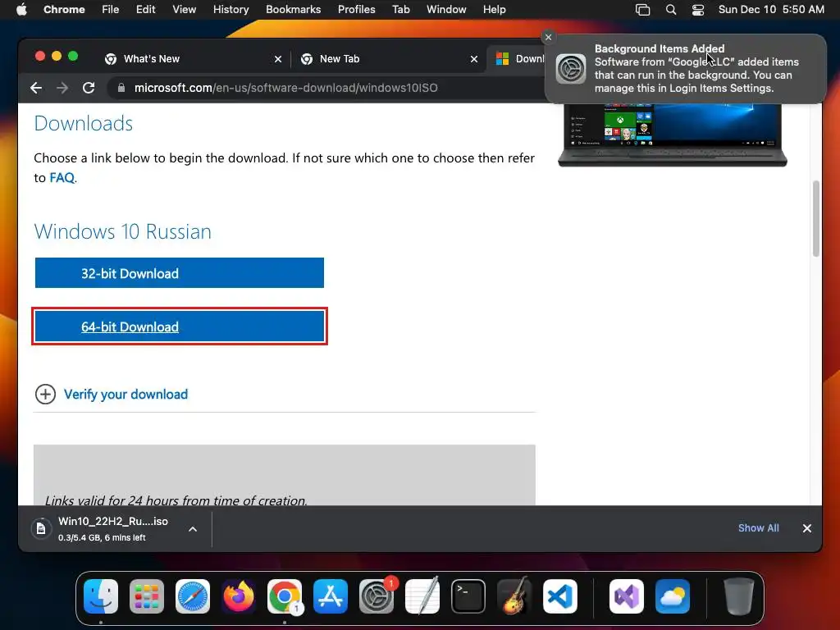Image resolution: width=840 pixels, height=630 pixels.
Task: Click the 64-bit Download button
Action: (180, 326)
